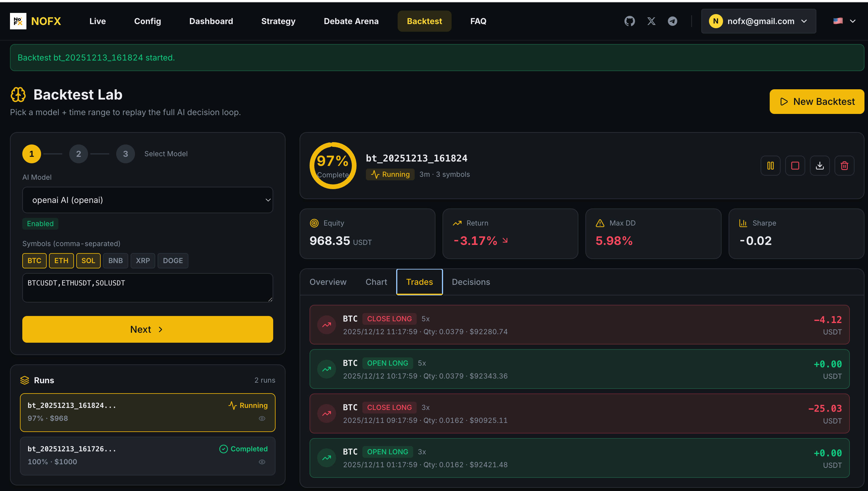Click the symbols text input field
This screenshot has width=868, height=491.
coord(148,288)
